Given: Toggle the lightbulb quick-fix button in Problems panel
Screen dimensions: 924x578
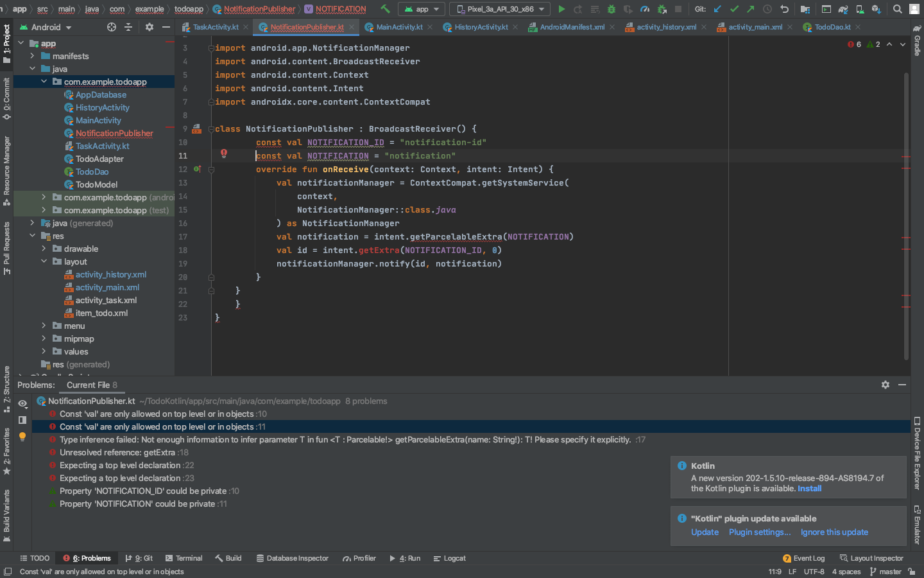Looking at the screenshot, I should click(x=22, y=437).
